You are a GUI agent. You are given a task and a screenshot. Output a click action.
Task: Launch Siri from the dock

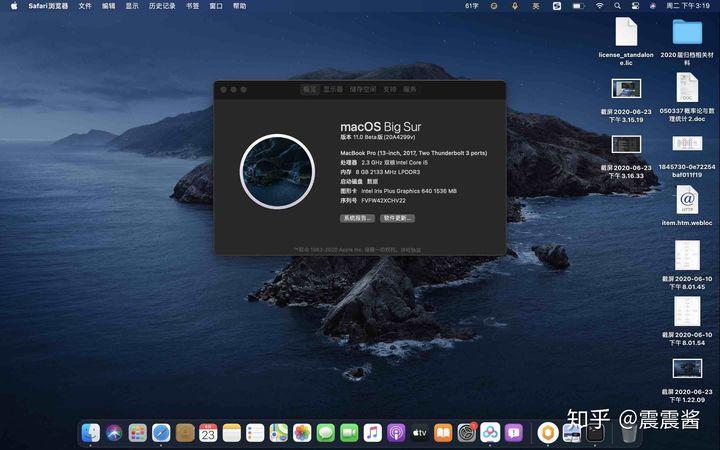[x=114, y=432]
